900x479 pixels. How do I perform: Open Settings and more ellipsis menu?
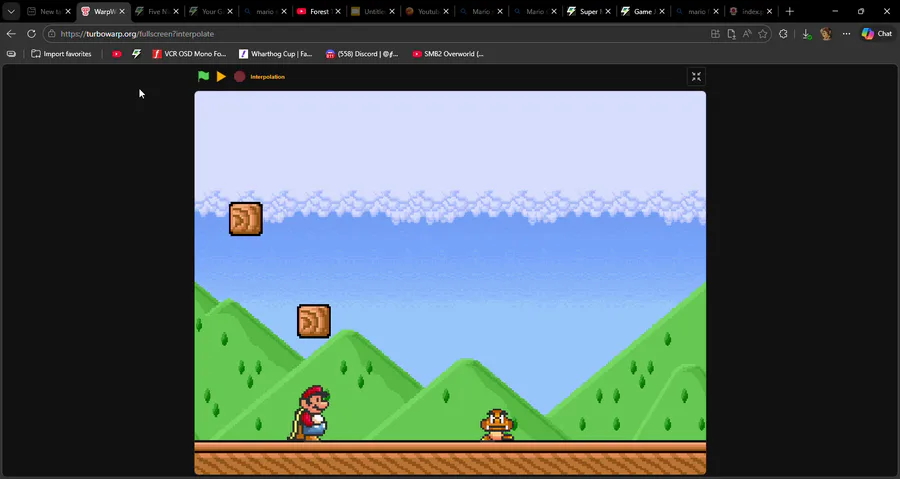coord(847,34)
